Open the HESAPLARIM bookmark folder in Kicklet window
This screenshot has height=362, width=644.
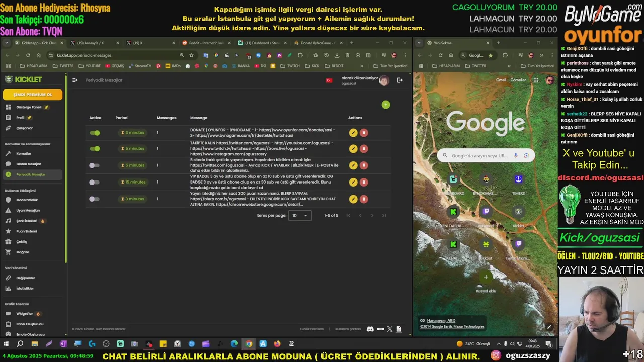tap(34, 66)
